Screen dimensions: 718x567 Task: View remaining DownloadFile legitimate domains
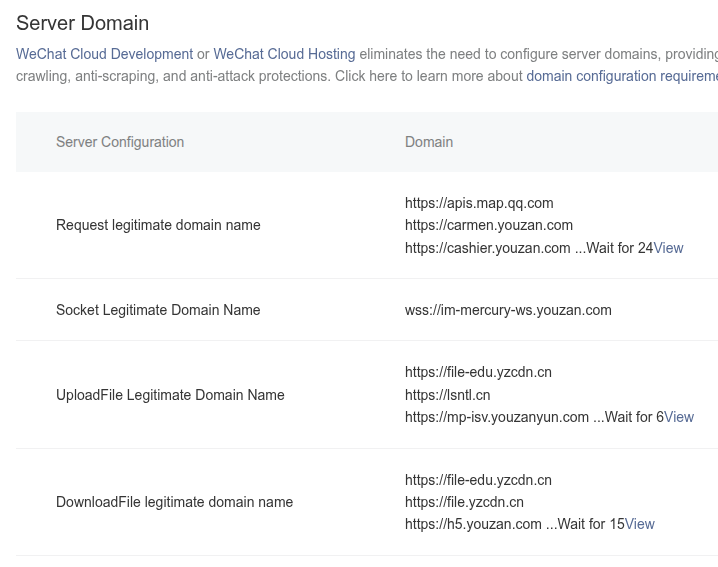coord(639,524)
